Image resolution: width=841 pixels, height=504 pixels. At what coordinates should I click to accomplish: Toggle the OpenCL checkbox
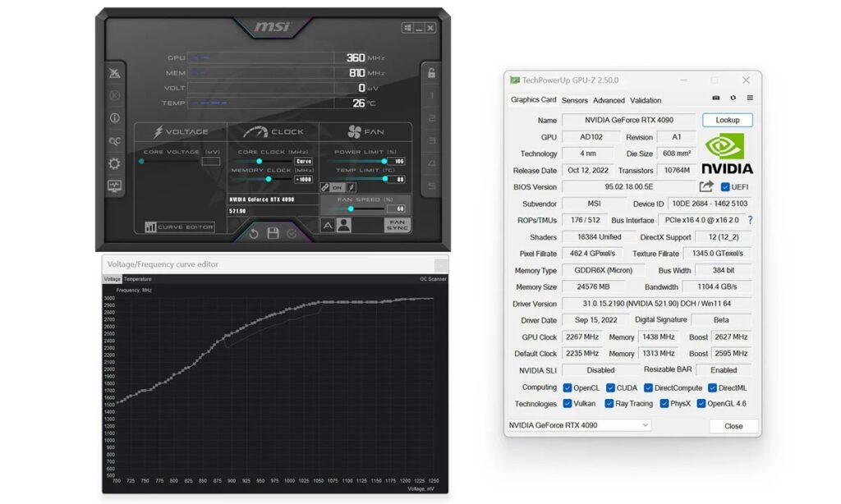click(x=568, y=387)
